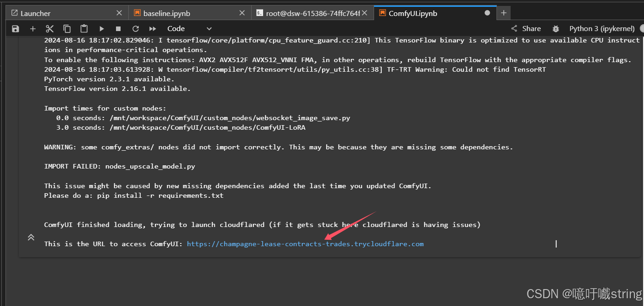This screenshot has height=306, width=644.
Task: Click the TF-TRT Warning line
Action: coord(295,69)
